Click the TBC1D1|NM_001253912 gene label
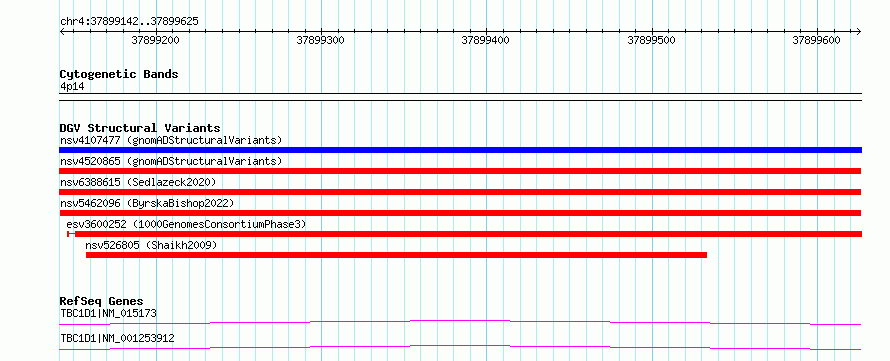The image size is (890, 361). [117, 338]
